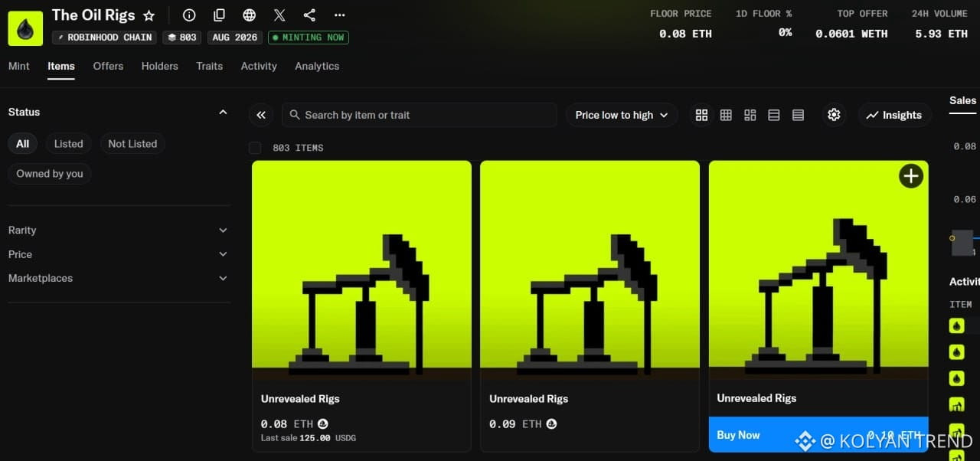Select the mosaic grid view icon
Viewport: 980px width, 461px height.
(750, 115)
